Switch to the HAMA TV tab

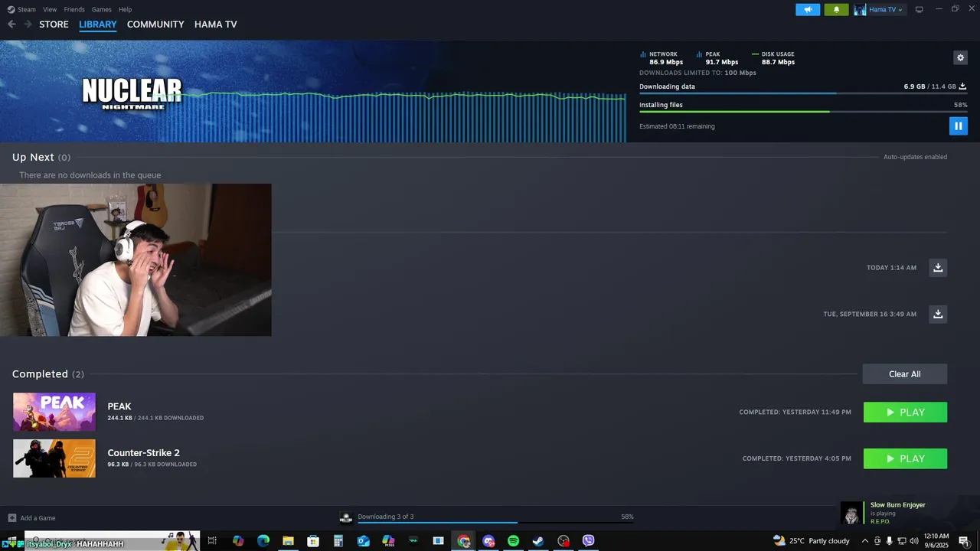click(216, 24)
